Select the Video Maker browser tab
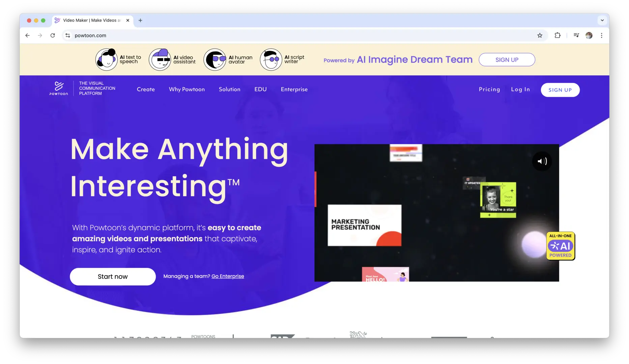The width and height of the screenshot is (629, 364). point(92,20)
